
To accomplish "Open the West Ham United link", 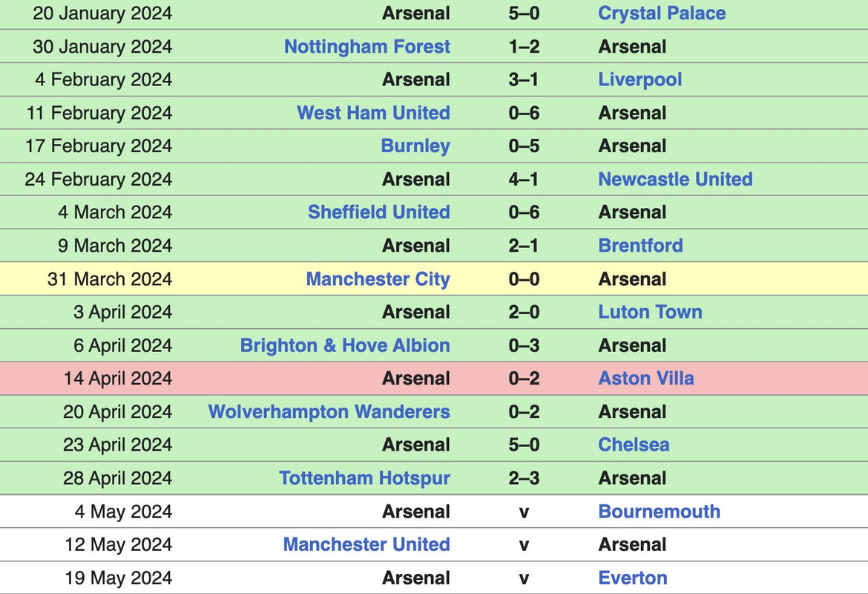I will coord(374,113).
